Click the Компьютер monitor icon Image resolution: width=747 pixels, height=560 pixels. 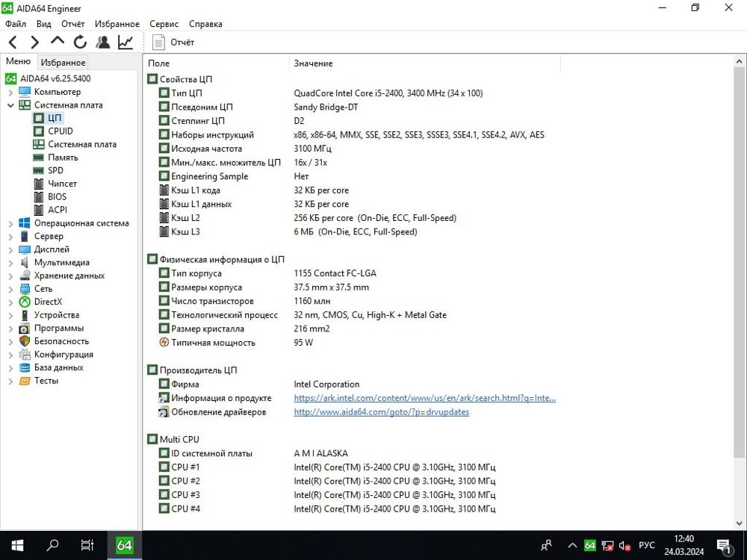click(x=25, y=91)
